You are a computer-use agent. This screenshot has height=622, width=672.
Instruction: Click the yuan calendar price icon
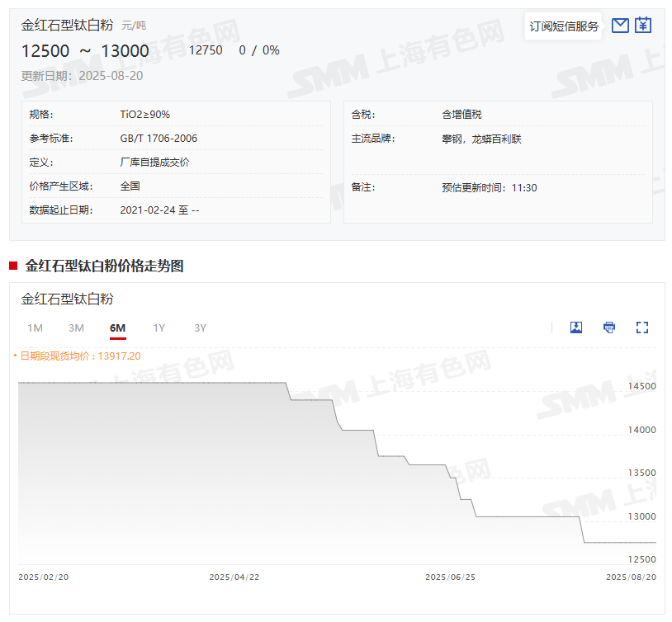[643, 26]
